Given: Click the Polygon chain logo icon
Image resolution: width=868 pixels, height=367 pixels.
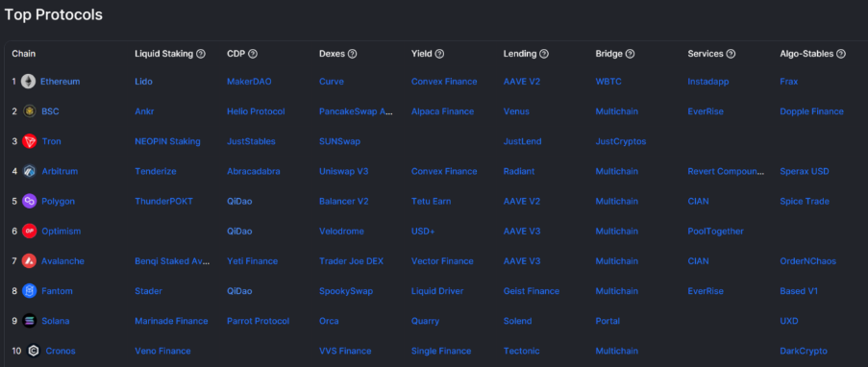Looking at the screenshot, I should (30, 201).
